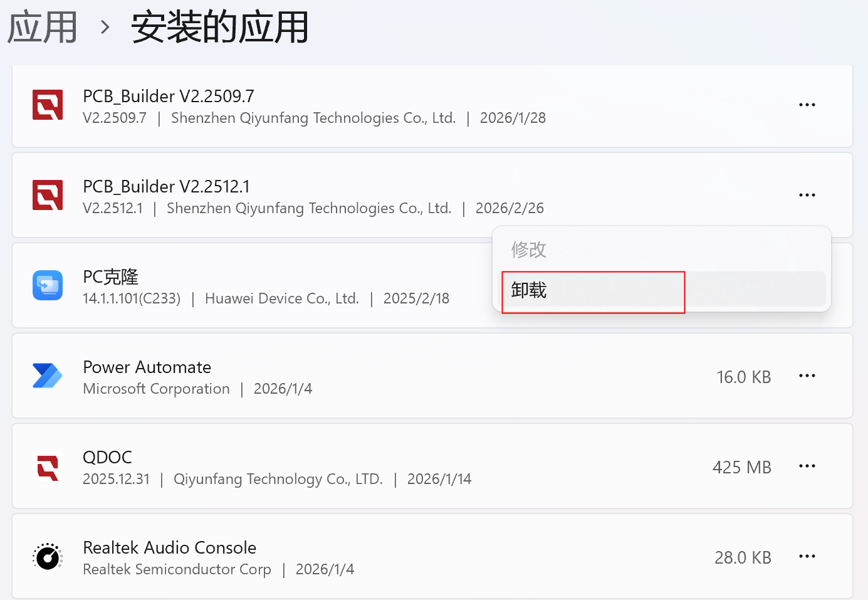Image resolution: width=868 pixels, height=600 pixels.
Task: Click the Realtek Audio Console entry name
Action: pos(170,547)
